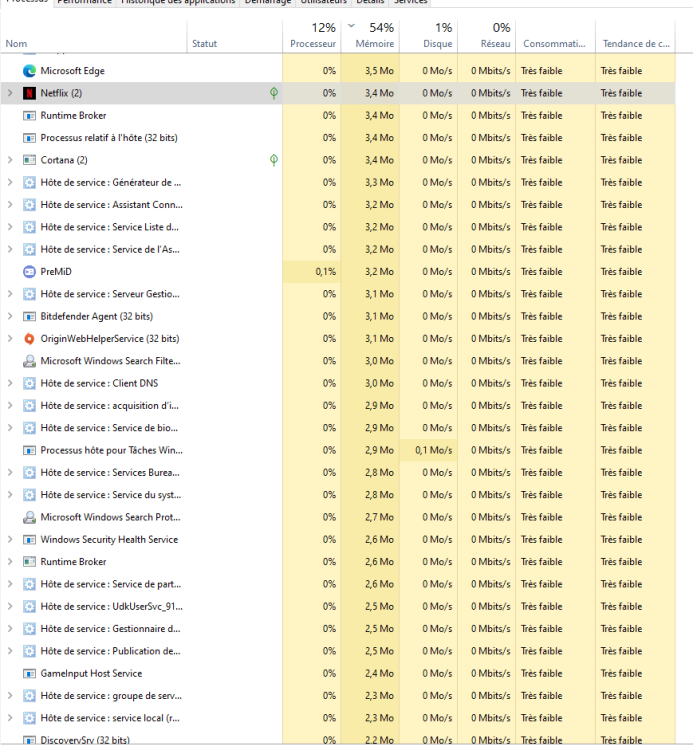Click the PreMiD process icon
The image size is (693, 750).
(x=29, y=272)
